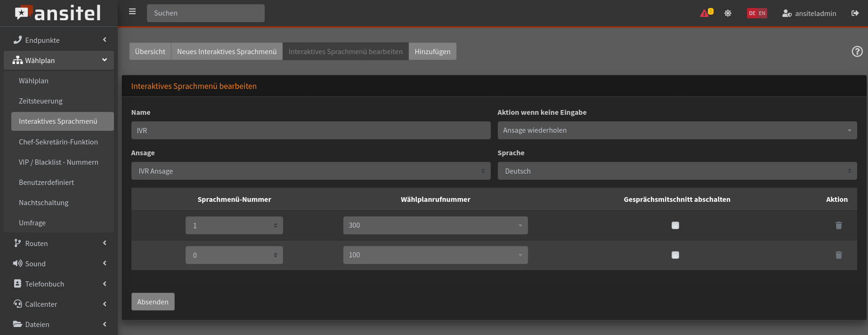Delete the row with Sprachmenü-Nummer 1

838,225
